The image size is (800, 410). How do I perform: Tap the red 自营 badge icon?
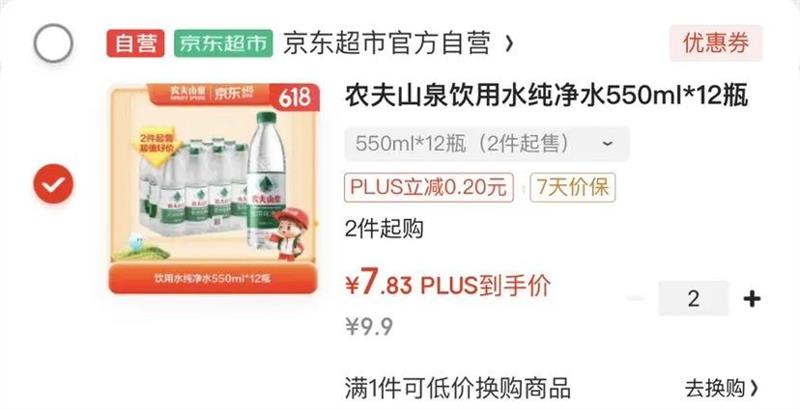135,43
